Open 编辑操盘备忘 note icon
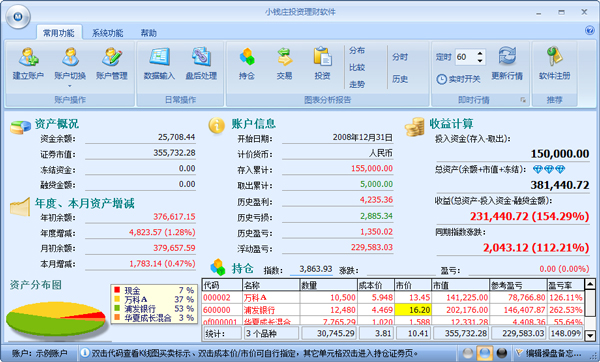The height and width of the screenshot is (362, 600). 519,352
